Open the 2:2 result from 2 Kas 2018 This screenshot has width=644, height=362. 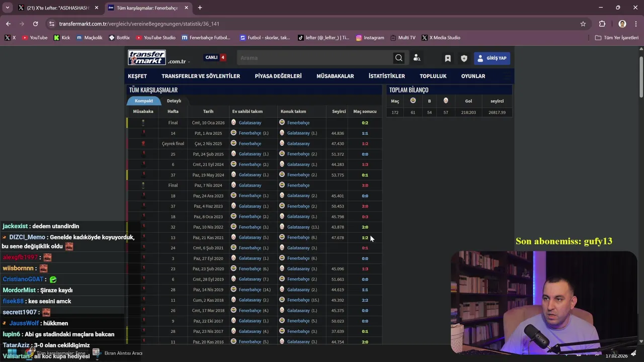pyautogui.click(x=365, y=300)
